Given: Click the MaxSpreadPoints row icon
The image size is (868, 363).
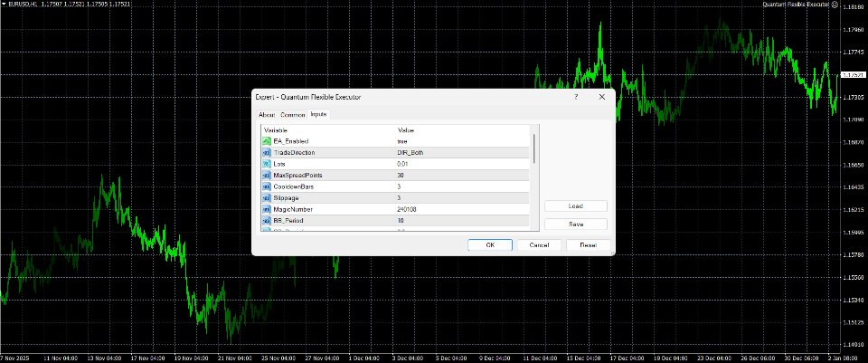Looking at the screenshot, I should pos(266,175).
